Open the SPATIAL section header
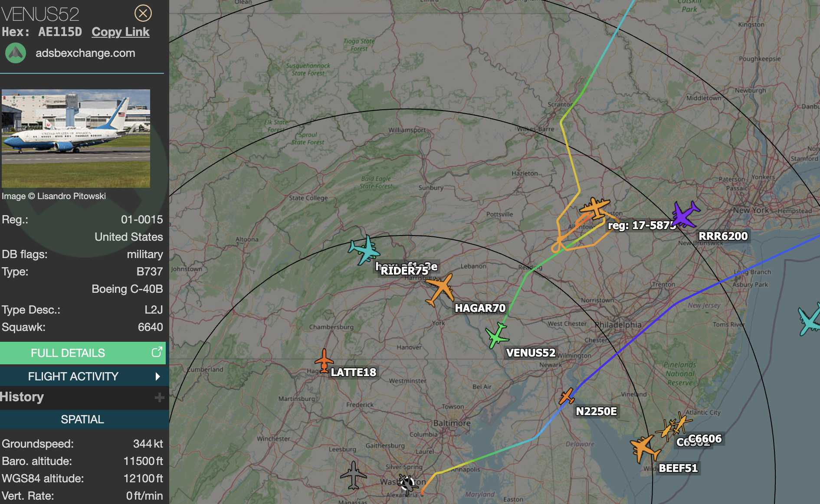The image size is (820, 504). 82,419
